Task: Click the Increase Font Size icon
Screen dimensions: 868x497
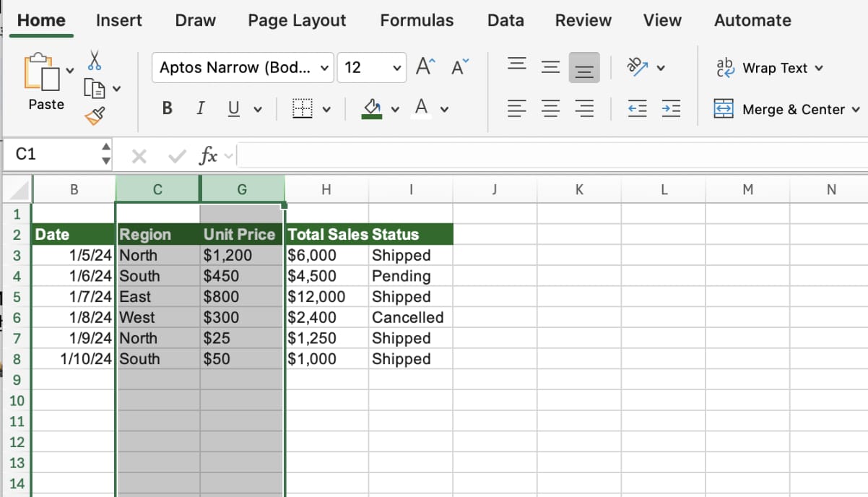Action: pyautogui.click(x=426, y=67)
